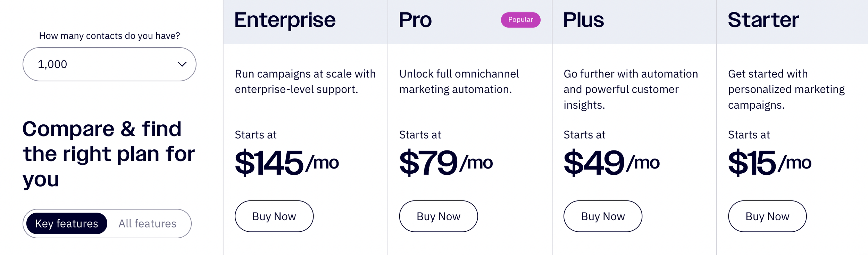Select the Enterprise plan column heading

[x=285, y=20]
